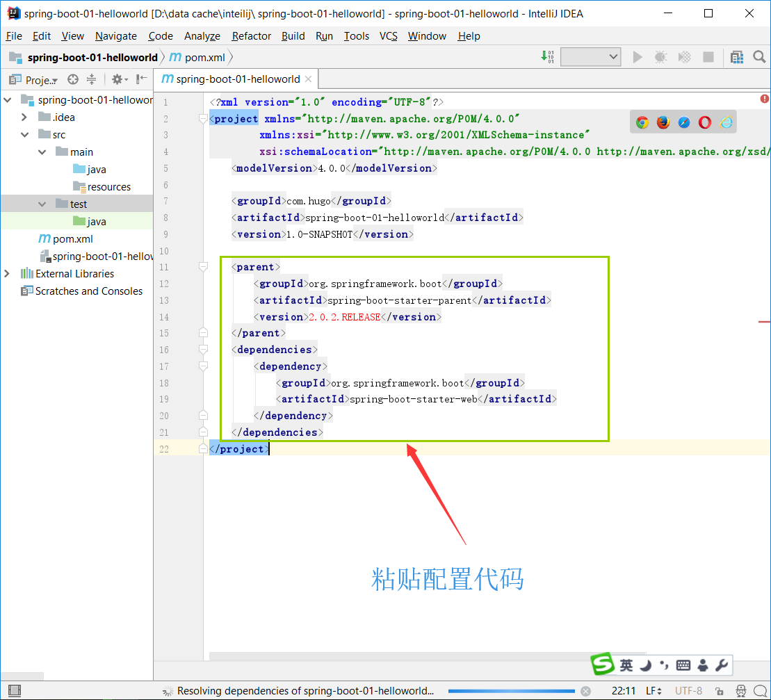The width and height of the screenshot is (771, 700).
Task: Open pom.xml in Chrome browser icon
Action: (642, 122)
